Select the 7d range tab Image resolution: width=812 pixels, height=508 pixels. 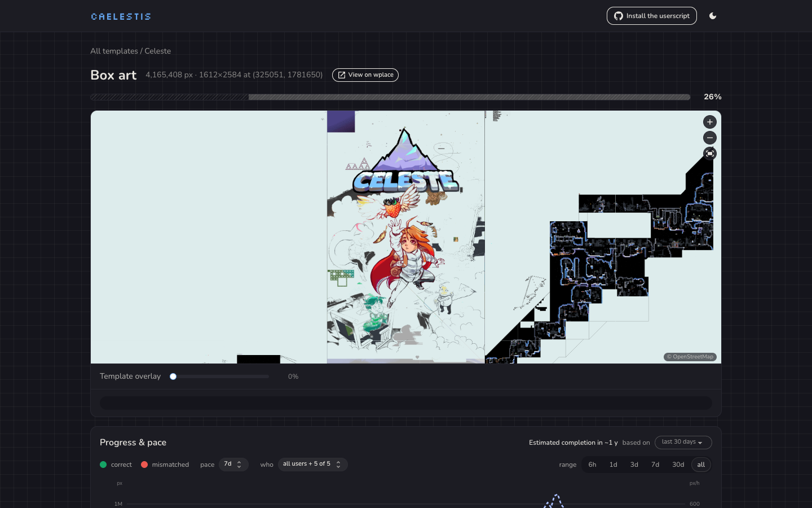pos(655,465)
